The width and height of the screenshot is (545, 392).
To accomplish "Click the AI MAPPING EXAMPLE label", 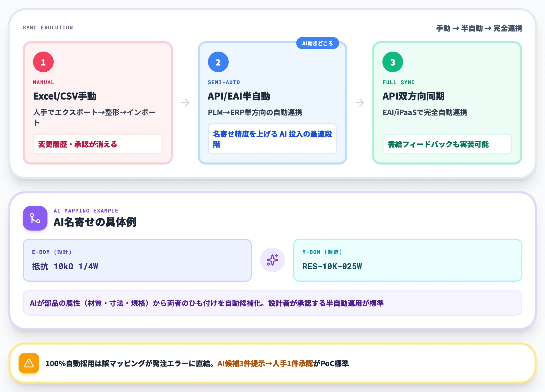I will [x=86, y=211].
